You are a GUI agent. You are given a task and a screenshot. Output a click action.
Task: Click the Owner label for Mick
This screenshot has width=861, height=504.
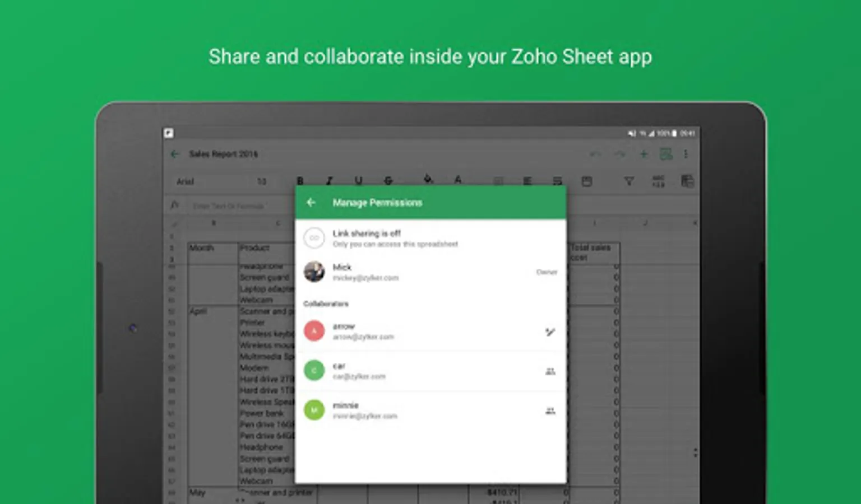point(547,272)
